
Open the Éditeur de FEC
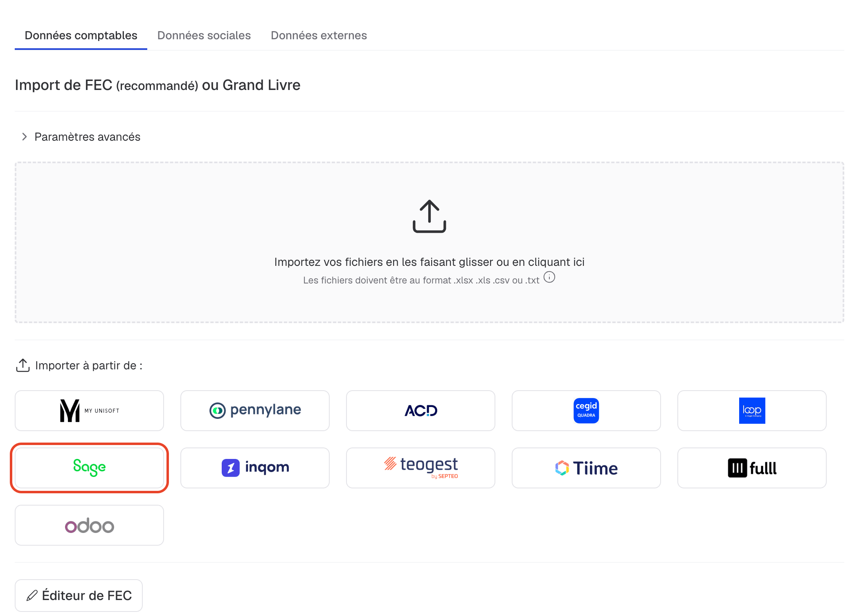(x=79, y=596)
